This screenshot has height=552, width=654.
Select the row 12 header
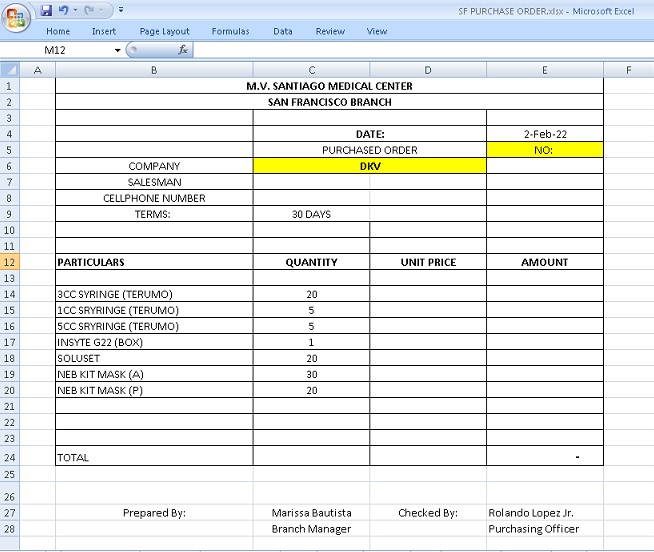(10, 262)
